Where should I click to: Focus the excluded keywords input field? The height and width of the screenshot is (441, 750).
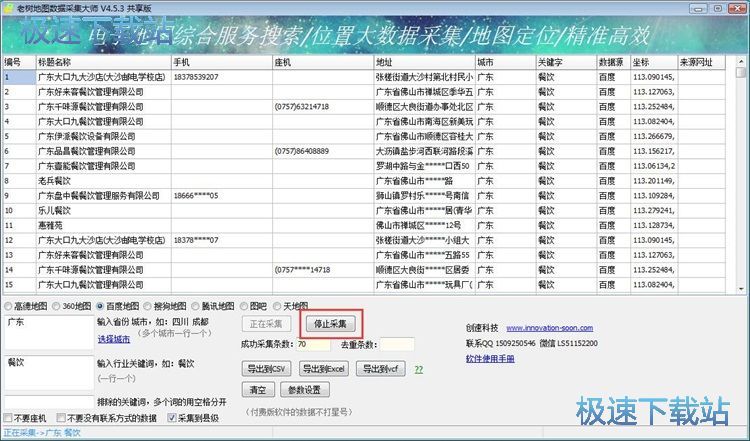pos(49,401)
